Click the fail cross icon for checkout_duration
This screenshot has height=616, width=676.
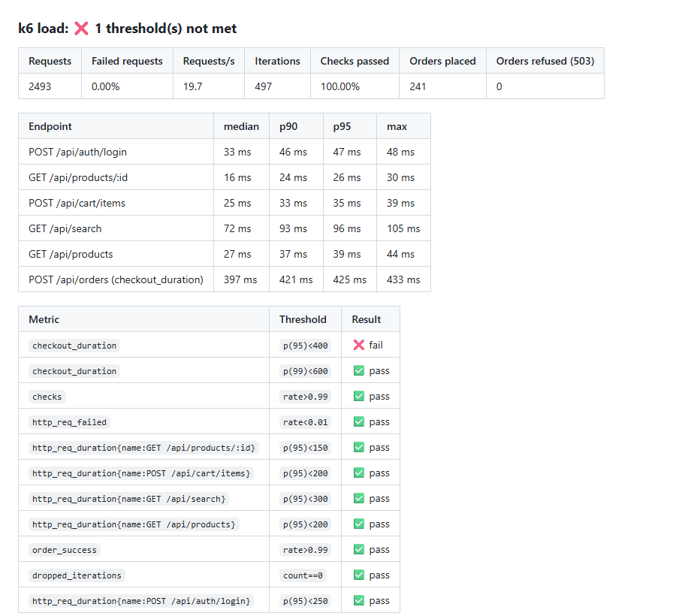point(359,345)
